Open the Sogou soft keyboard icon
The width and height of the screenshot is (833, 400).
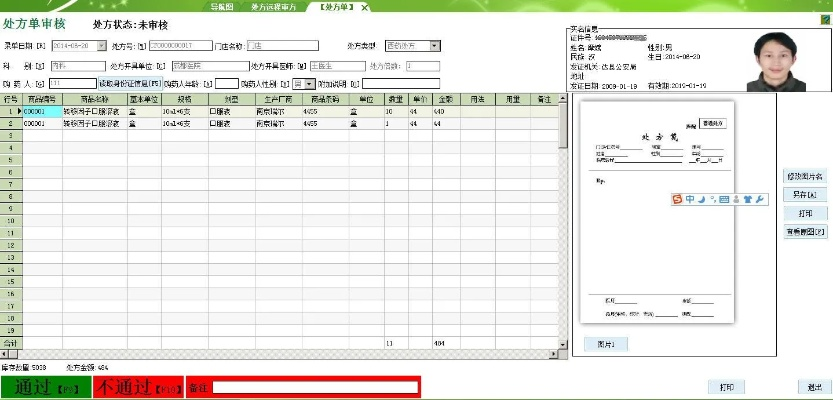click(724, 200)
